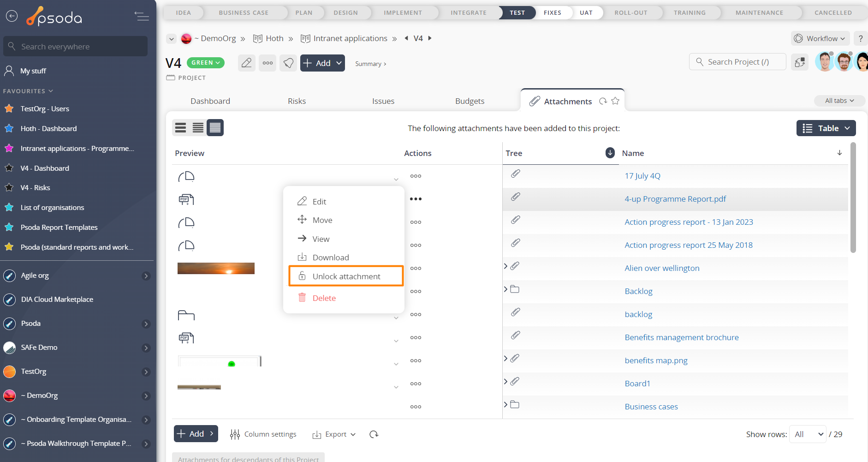Open the All tabs dropdown
The image size is (868, 462).
tap(839, 101)
